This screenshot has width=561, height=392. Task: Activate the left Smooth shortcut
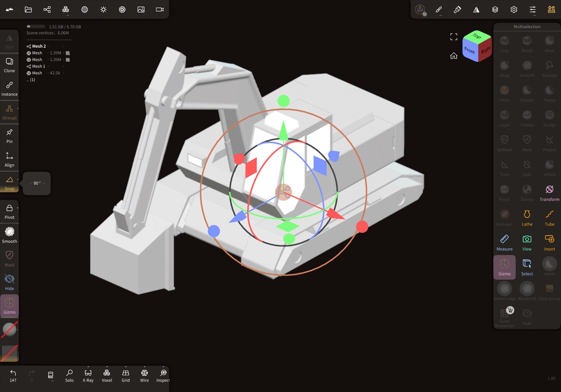(x=9, y=235)
